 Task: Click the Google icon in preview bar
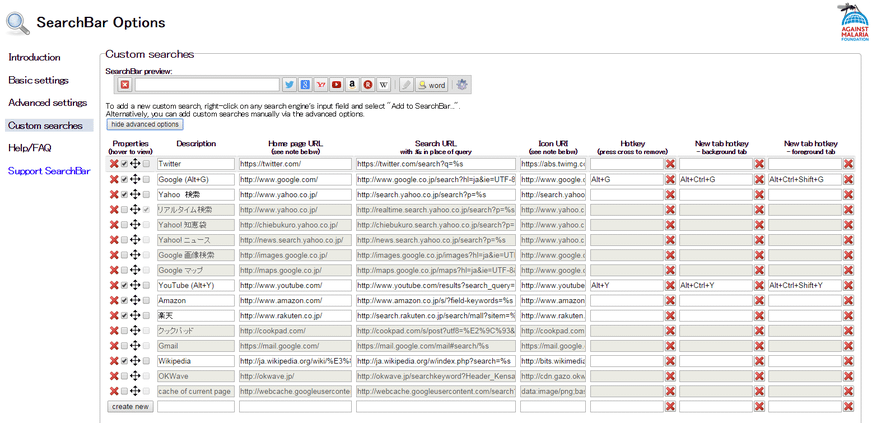[x=305, y=85]
